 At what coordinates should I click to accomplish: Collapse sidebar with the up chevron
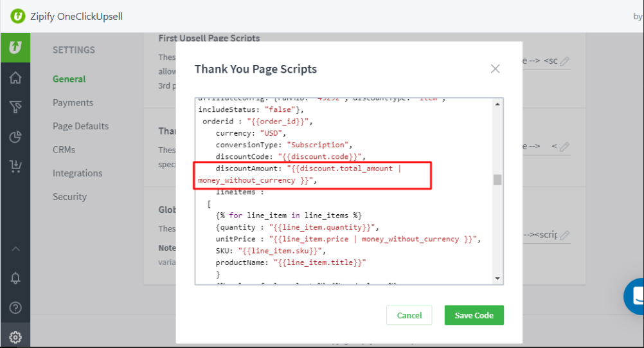15,249
